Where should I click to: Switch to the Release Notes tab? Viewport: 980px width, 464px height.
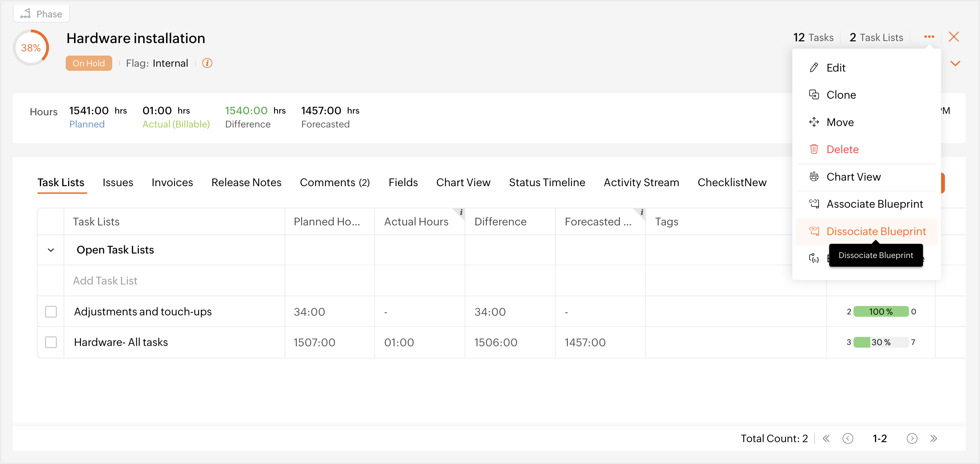point(246,183)
